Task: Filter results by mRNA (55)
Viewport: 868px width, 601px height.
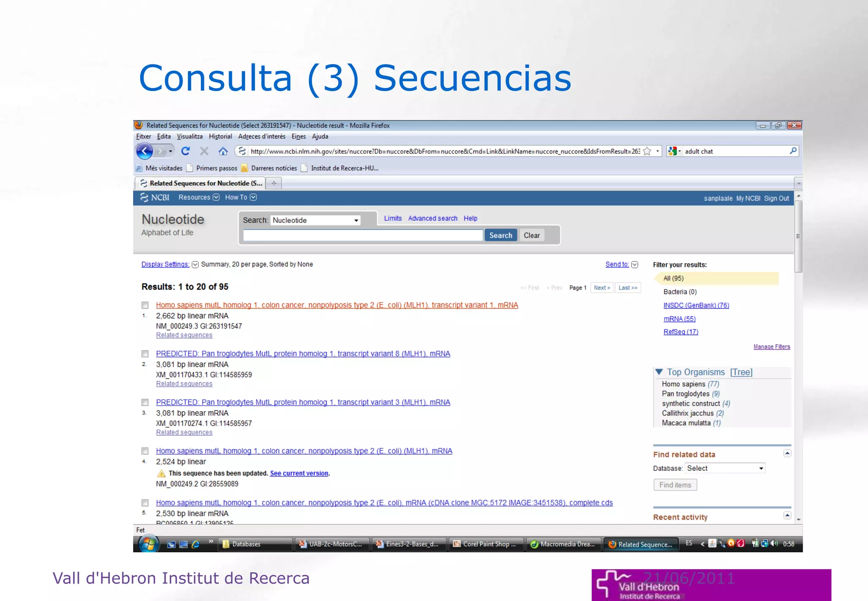Action: click(x=679, y=319)
